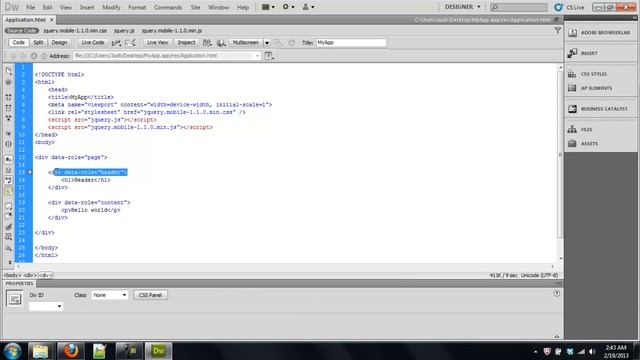The image size is (640, 360).
Task: Switch to Design view
Action: click(x=59, y=42)
